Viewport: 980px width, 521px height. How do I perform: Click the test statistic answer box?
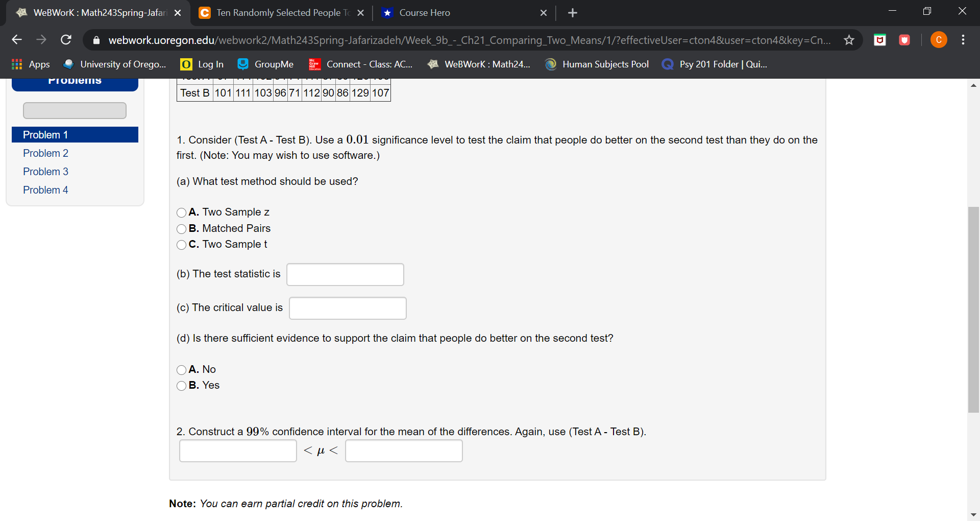point(345,274)
